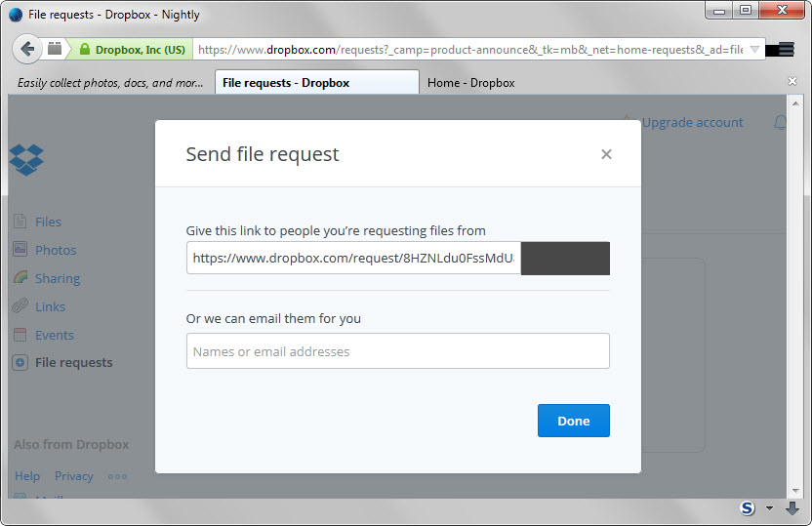Click the green padlock site identity icon
This screenshot has height=526, width=812.
pos(85,49)
